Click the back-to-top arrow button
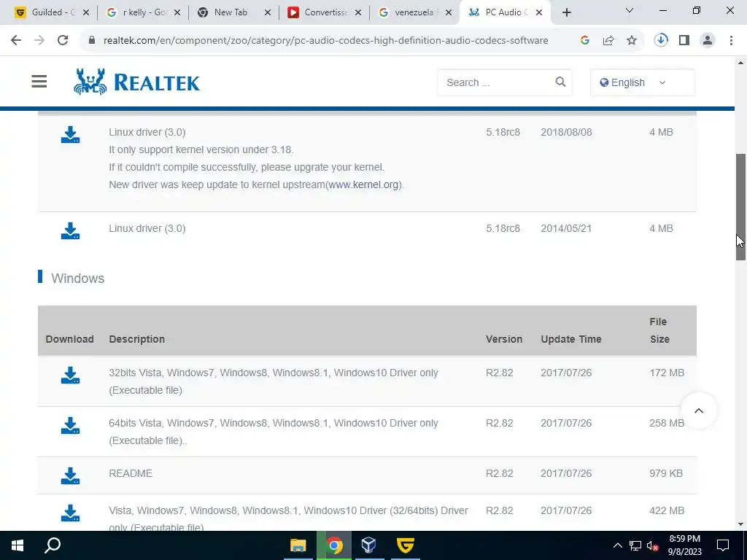Screen dimensions: 747x560 [698, 411]
